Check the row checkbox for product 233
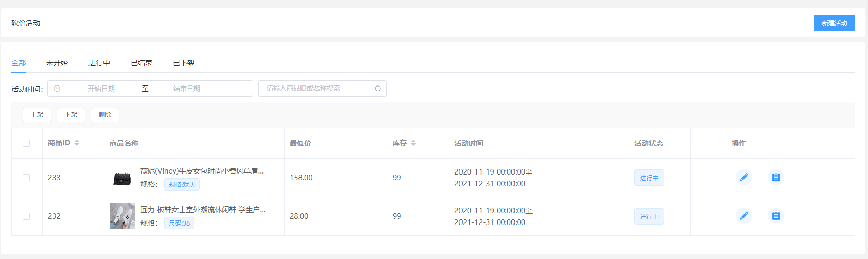 [x=26, y=178]
